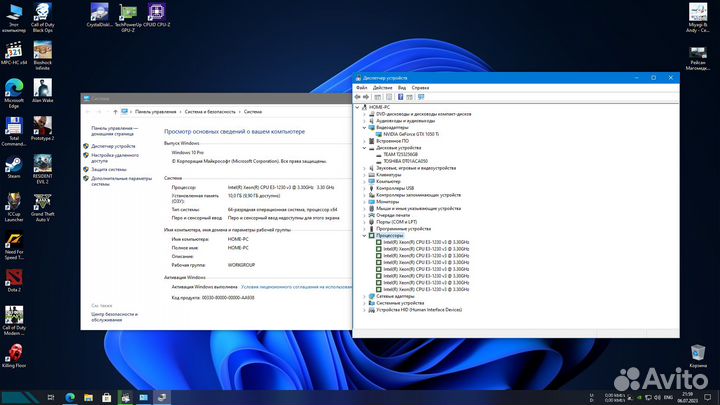Select Порты (COM и LPT) item

tap(396, 222)
